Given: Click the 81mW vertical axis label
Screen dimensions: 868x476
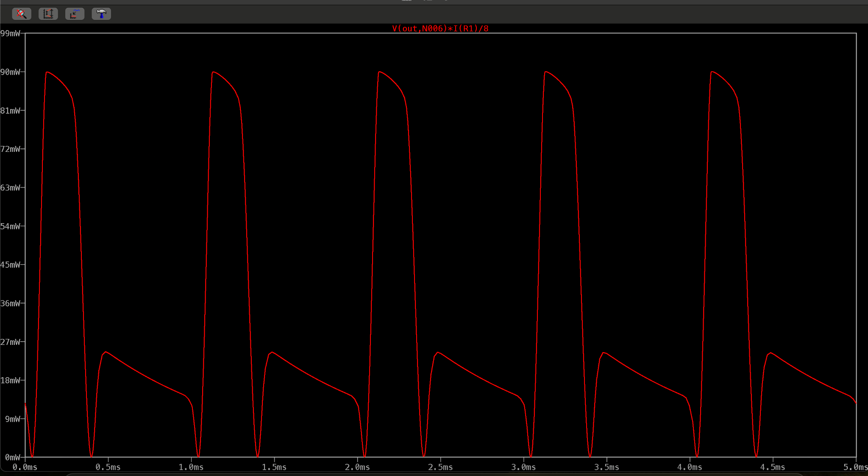Looking at the screenshot, I should coord(10,110).
